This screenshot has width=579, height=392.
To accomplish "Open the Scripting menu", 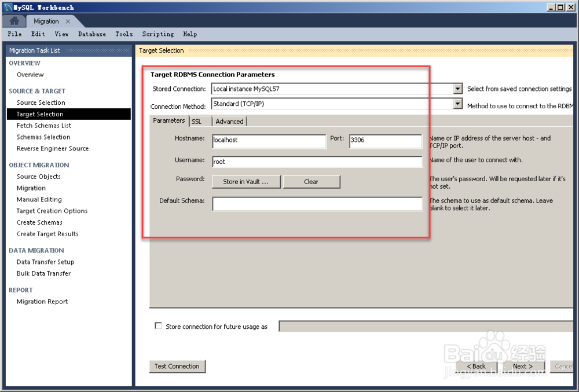I will 158,34.
